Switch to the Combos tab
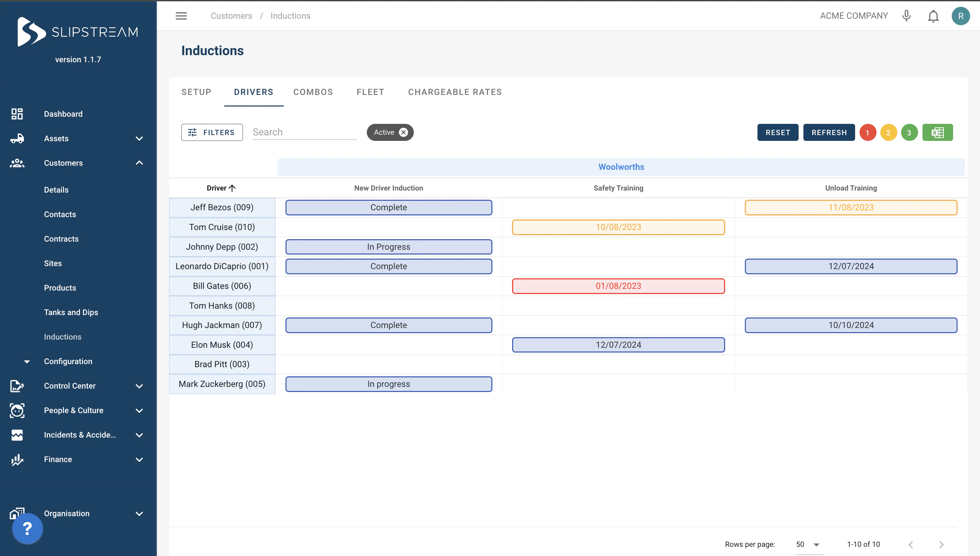 tap(313, 92)
